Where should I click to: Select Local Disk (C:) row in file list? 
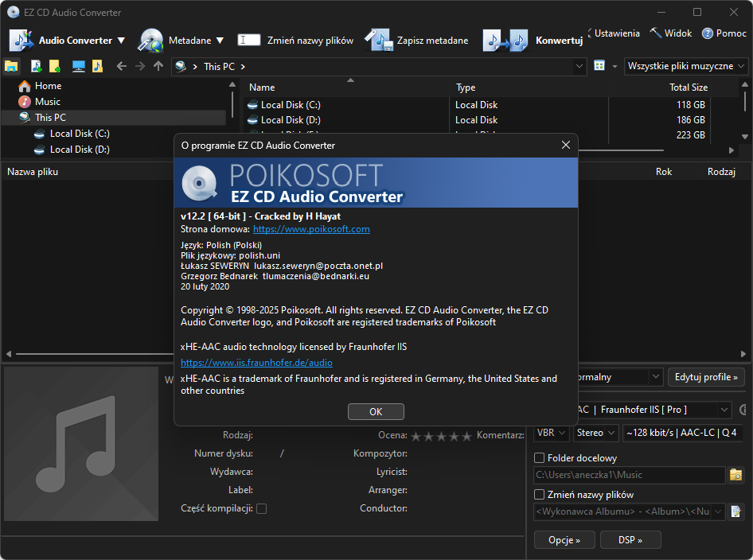click(478, 105)
